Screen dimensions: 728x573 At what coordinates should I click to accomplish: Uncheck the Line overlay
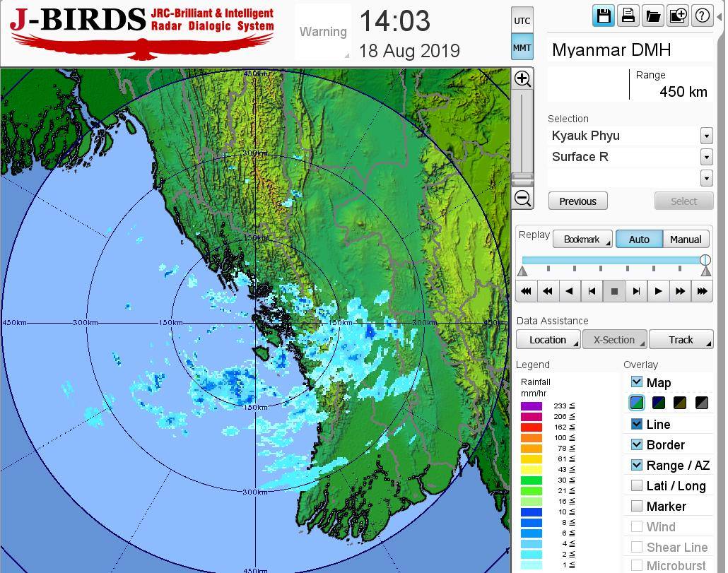coord(637,424)
